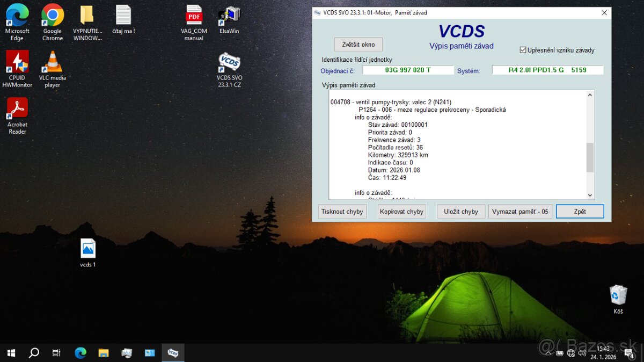Click the Objednací č. field showing 03G 997 020 T
Image resolution: width=644 pixels, height=362 pixels.
tap(408, 70)
